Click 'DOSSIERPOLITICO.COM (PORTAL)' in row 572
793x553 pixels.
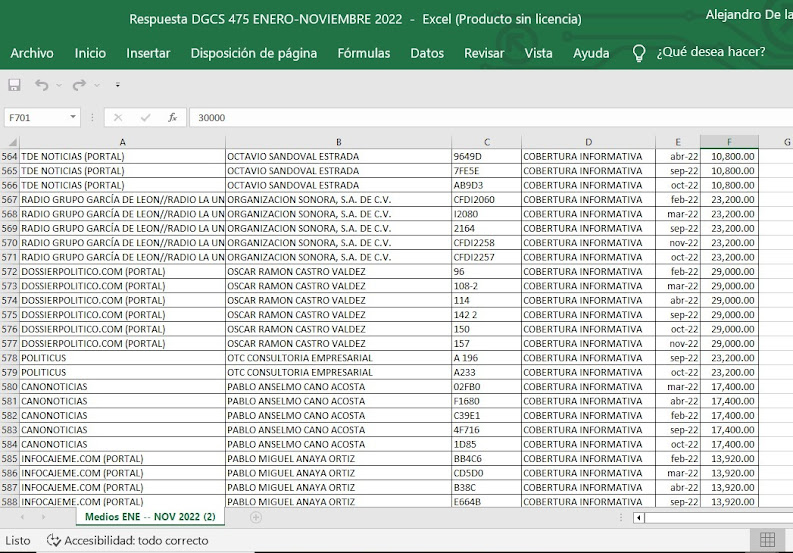[x=122, y=271]
